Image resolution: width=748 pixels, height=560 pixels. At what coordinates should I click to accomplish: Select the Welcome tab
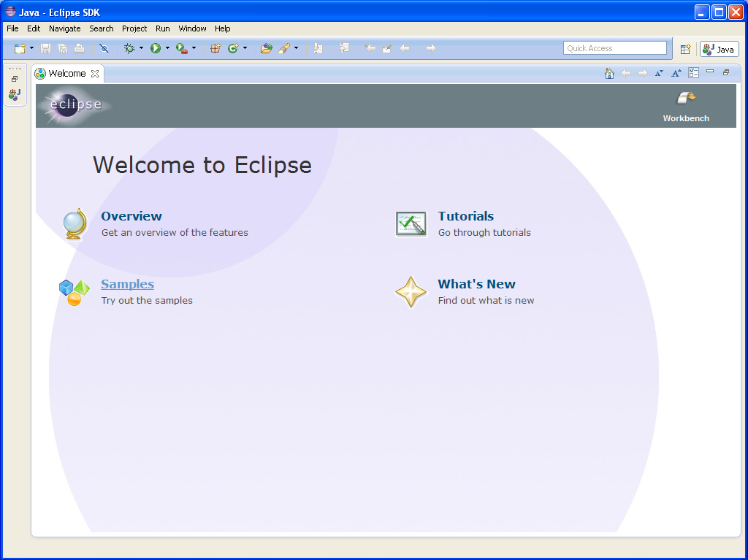point(66,74)
